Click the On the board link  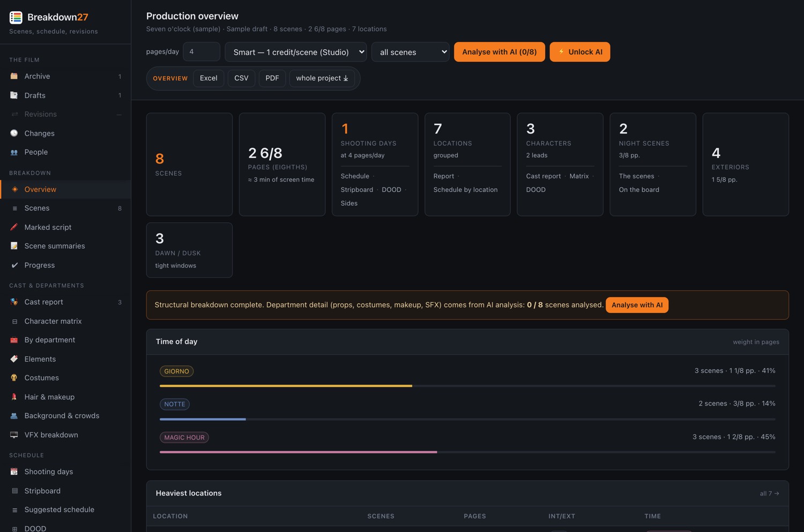pos(639,190)
